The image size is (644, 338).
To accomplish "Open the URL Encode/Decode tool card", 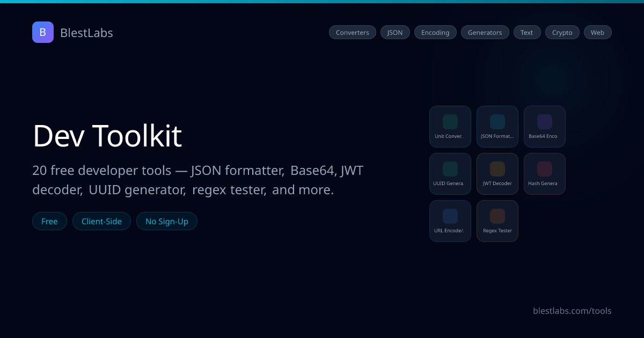I will click(x=450, y=221).
